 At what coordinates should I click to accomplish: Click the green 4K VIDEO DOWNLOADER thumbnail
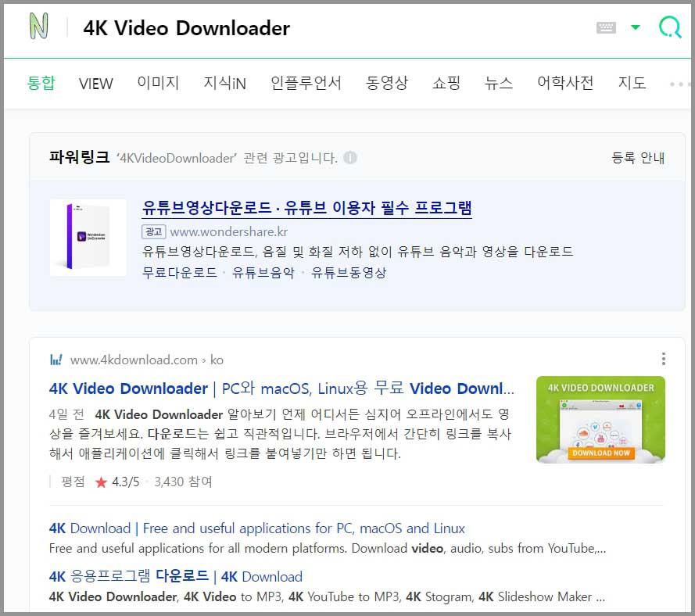coord(600,420)
